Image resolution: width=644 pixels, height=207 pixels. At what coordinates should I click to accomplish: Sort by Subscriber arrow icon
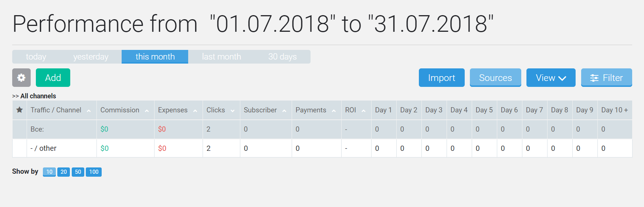[284, 111]
